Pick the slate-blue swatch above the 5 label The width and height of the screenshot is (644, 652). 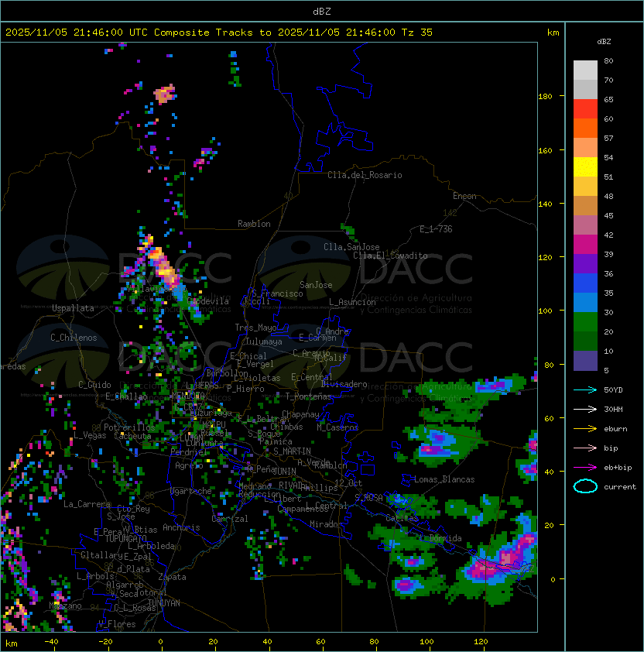(x=585, y=361)
